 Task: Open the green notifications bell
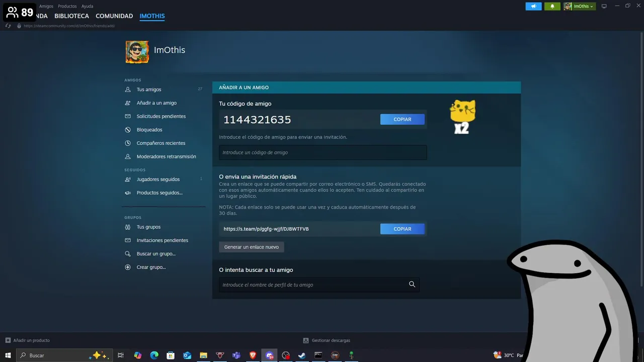point(552,6)
